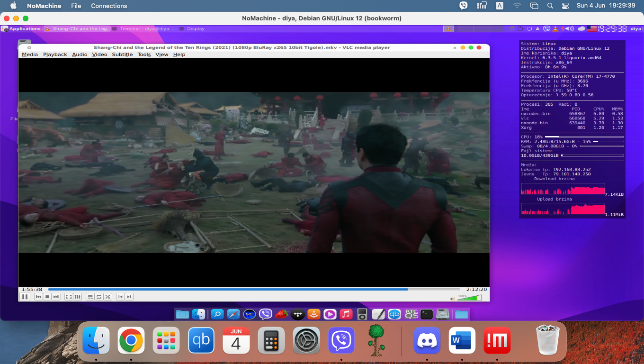
Task: Go to next chapter in VLC
Action: (x=129, y=297)
